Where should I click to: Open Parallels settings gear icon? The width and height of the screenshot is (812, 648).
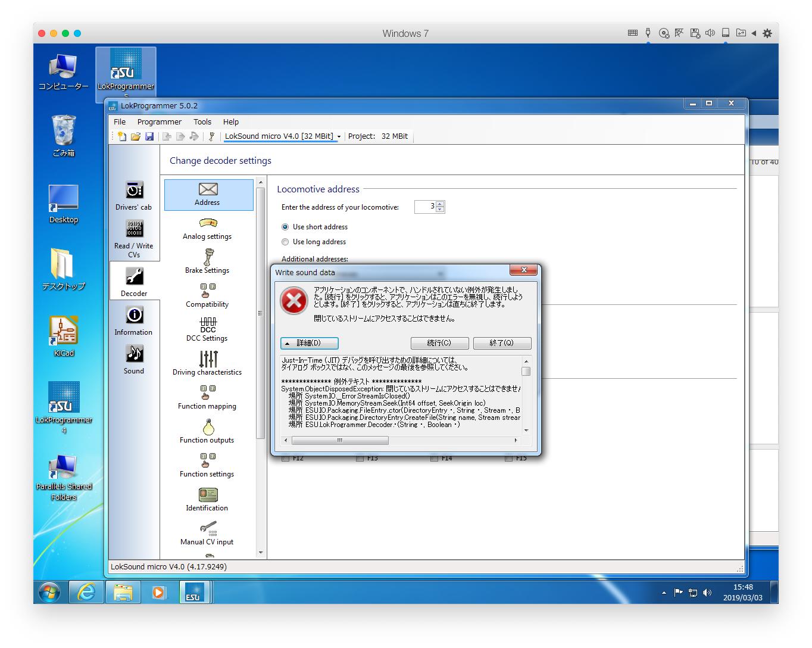pos(767,33)
